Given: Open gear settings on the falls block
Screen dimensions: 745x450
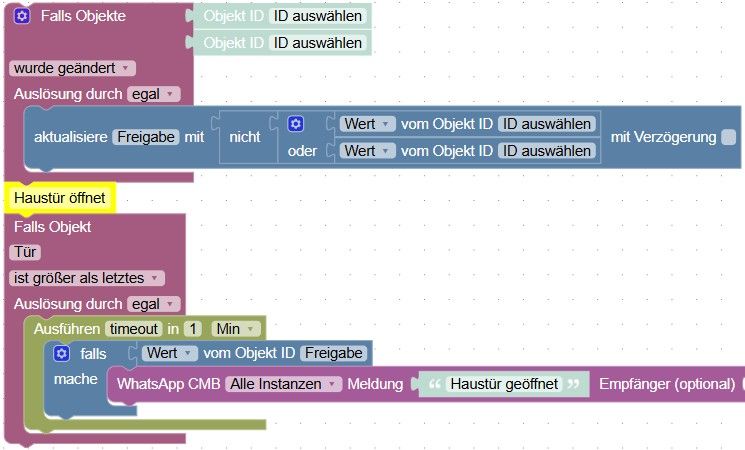Looking at the screenshot, I should (x=62, y=354).
